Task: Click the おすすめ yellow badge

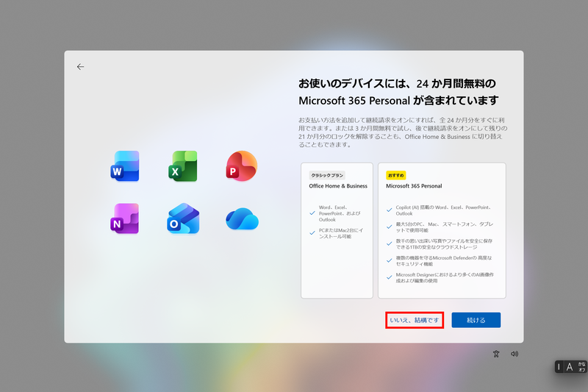Action: click(x=395, y=175)
